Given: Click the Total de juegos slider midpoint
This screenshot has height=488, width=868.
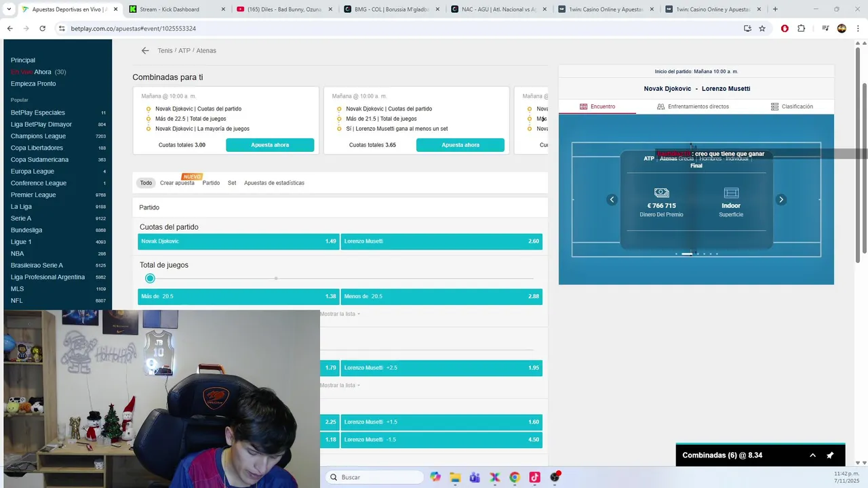Looking at the screenshot, I should (276, 279).
